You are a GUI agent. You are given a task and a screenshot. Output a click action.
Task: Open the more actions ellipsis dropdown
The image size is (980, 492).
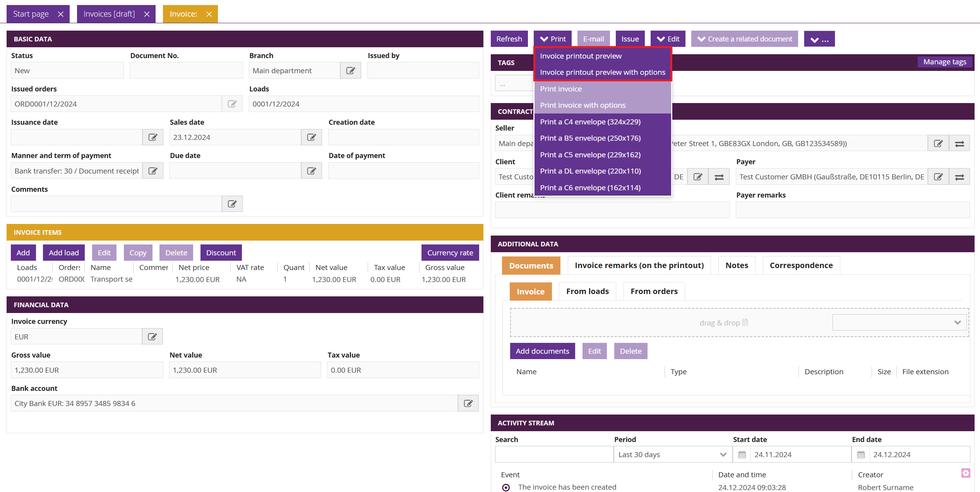[819, 39]
